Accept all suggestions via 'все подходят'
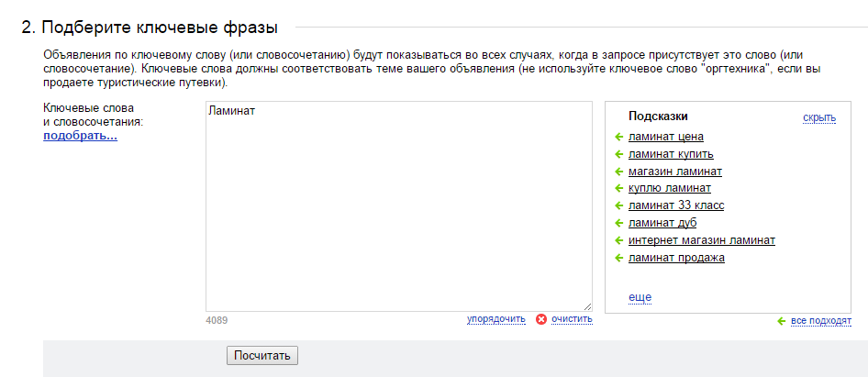 (821, 322)
